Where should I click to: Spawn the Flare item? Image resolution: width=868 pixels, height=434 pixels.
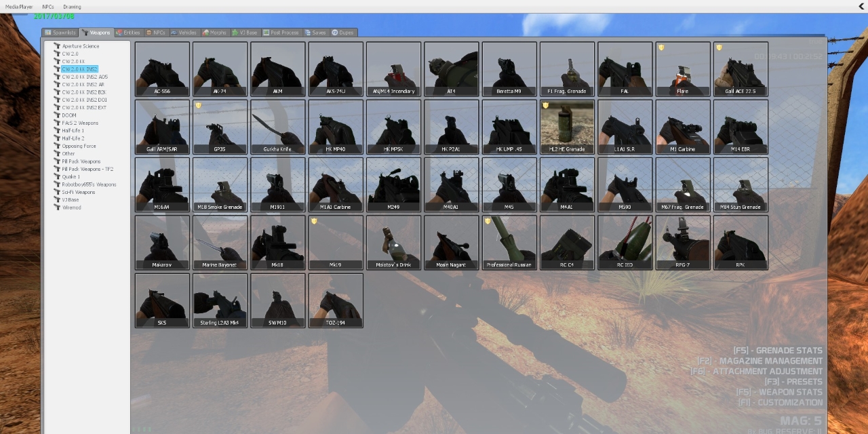coord(683,69)
